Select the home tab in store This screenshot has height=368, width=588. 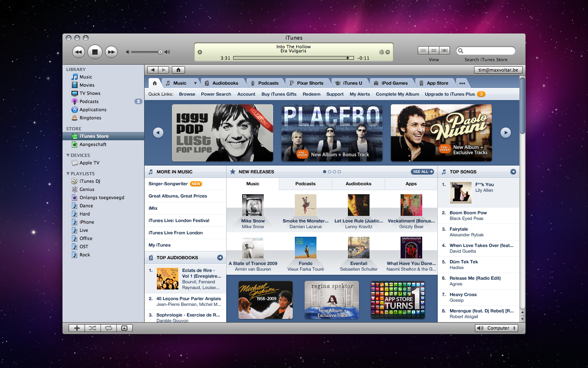154,83
